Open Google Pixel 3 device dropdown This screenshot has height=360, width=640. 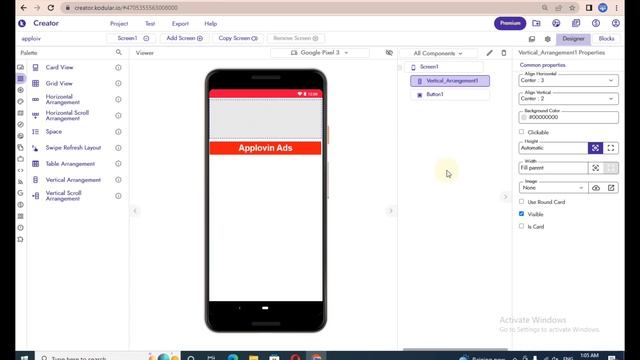(320, 53)
